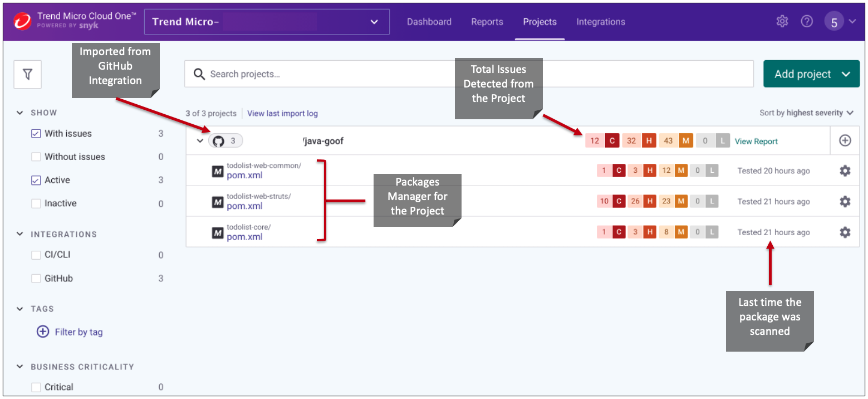Screen dimensions: 868x399
Task: Uncheck the Active filter
Action: click(x=36, y=181)
